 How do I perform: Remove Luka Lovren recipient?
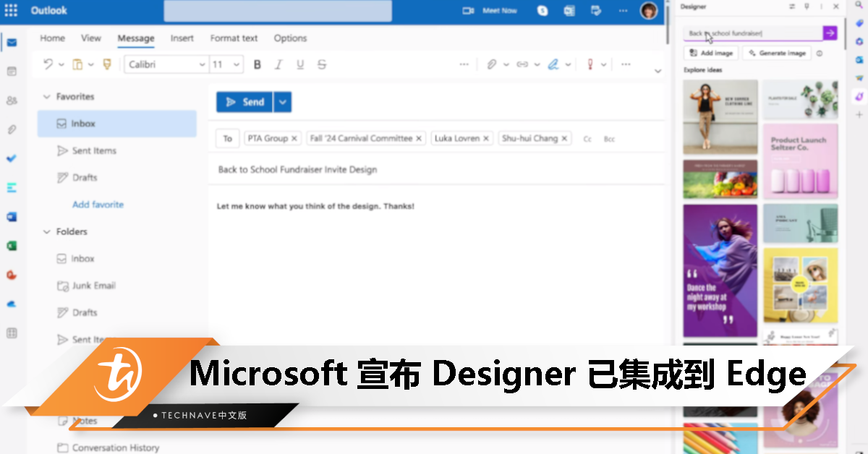pyautogui.click(x=487, y=139)
